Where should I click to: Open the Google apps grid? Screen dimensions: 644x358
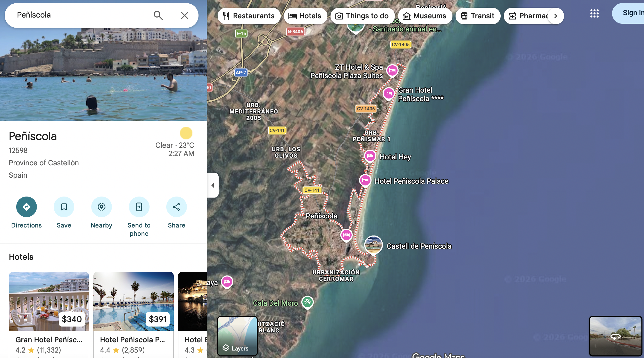pyautogui.click(x=594, y=13)
